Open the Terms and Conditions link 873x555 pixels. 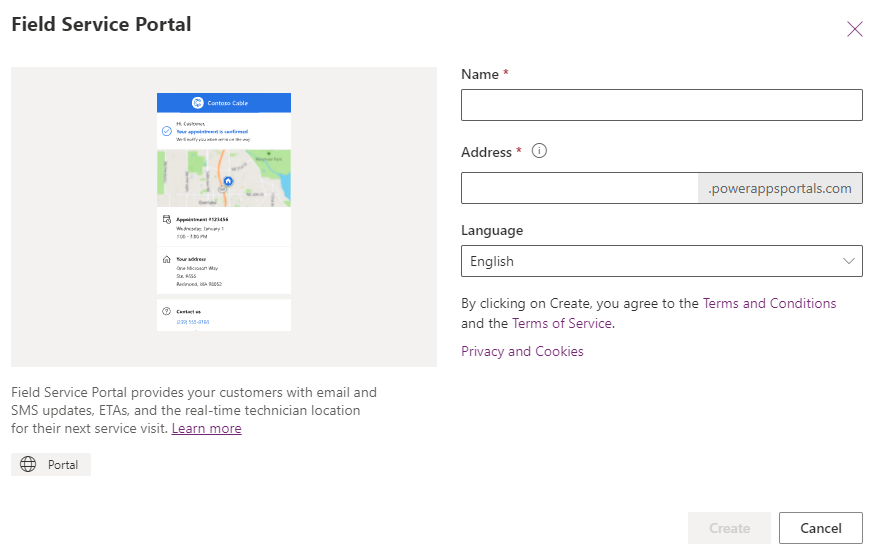tap(769, 303)
